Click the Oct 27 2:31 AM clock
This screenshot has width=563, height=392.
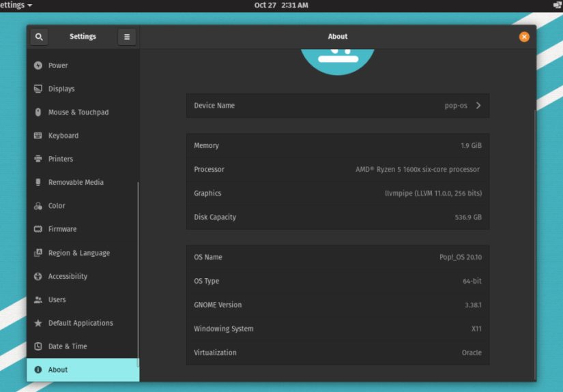[281, 5]
